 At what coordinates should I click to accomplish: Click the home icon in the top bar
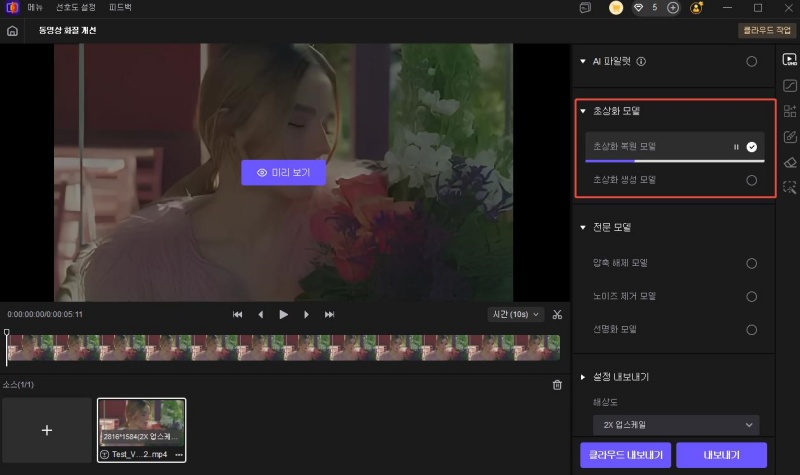tap(12, 31)
